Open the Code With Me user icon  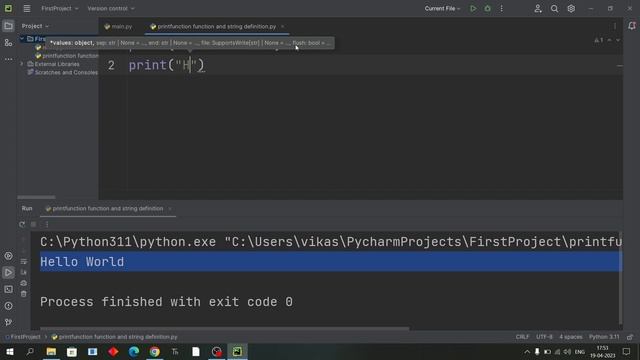(x=538, y=9)
